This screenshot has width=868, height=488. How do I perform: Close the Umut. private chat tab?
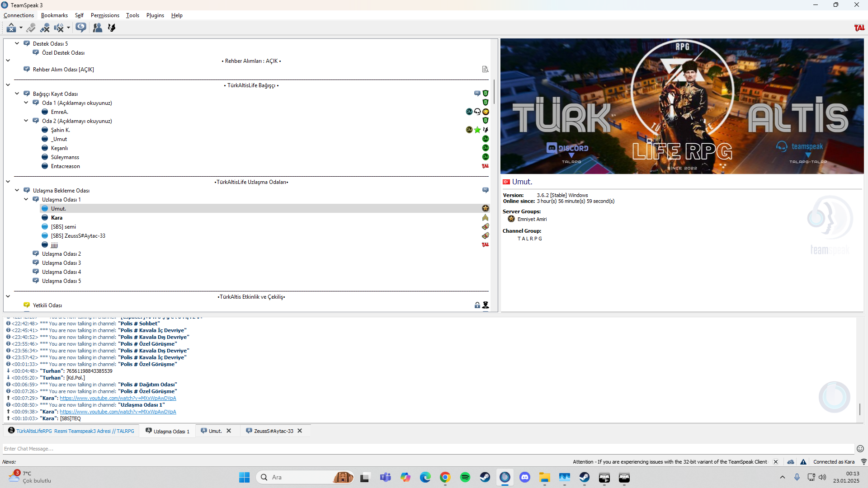click(x=229, y=431)
